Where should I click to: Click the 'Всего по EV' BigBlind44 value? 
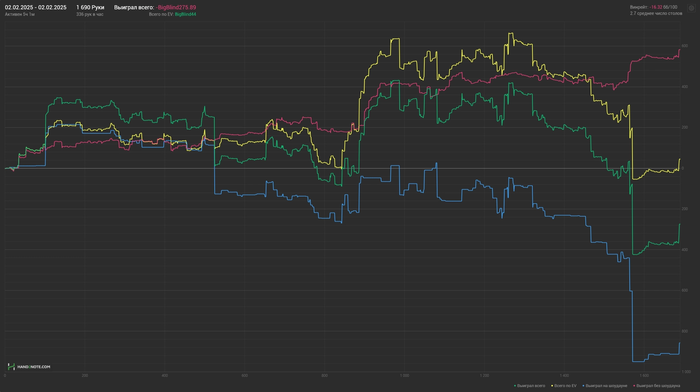pos(185,14)
